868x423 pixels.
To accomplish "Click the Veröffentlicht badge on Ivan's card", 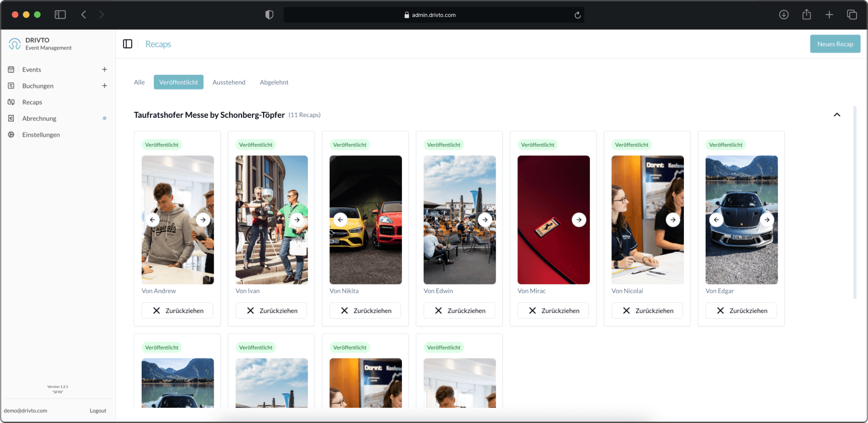I will [x=256, y=145].
